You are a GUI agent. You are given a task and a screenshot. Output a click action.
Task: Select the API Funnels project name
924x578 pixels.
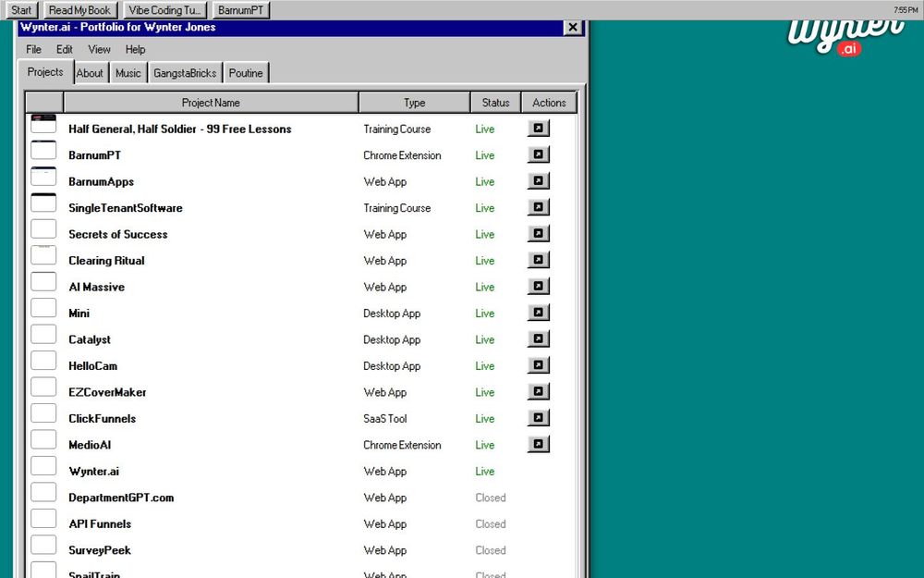click(x=100, y=523)
